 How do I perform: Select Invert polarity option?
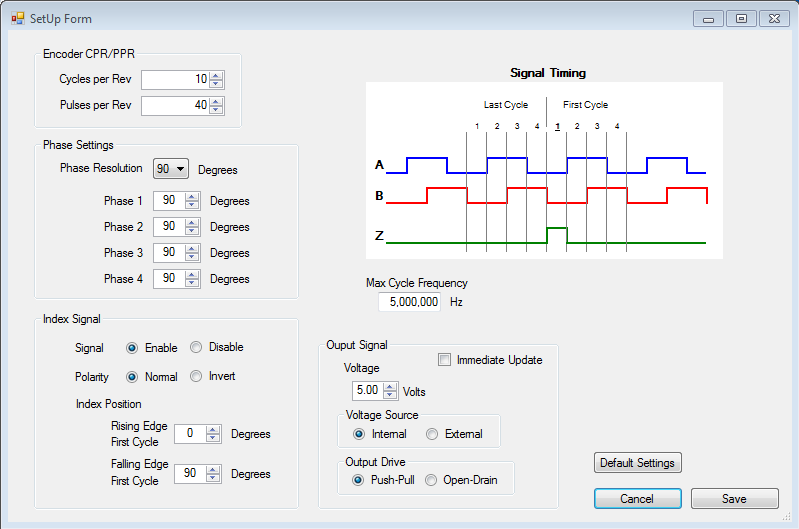pyautogui.click(x=196, y=376)
